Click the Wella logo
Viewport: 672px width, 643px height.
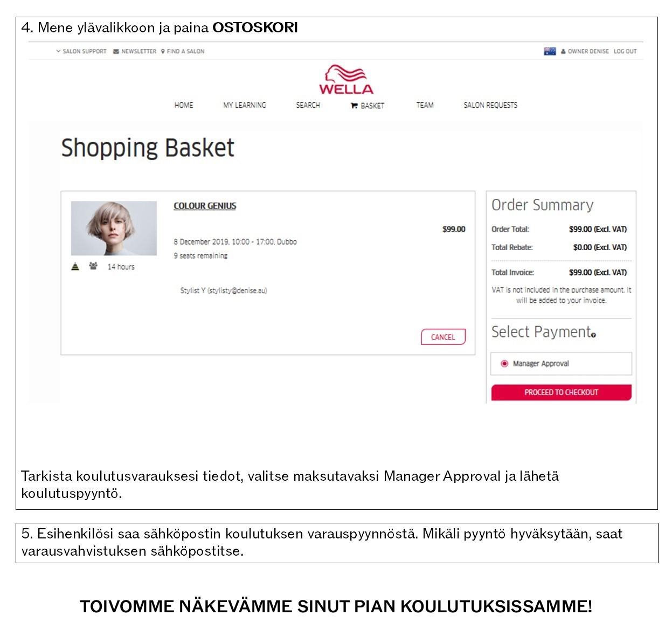[346, 80]
